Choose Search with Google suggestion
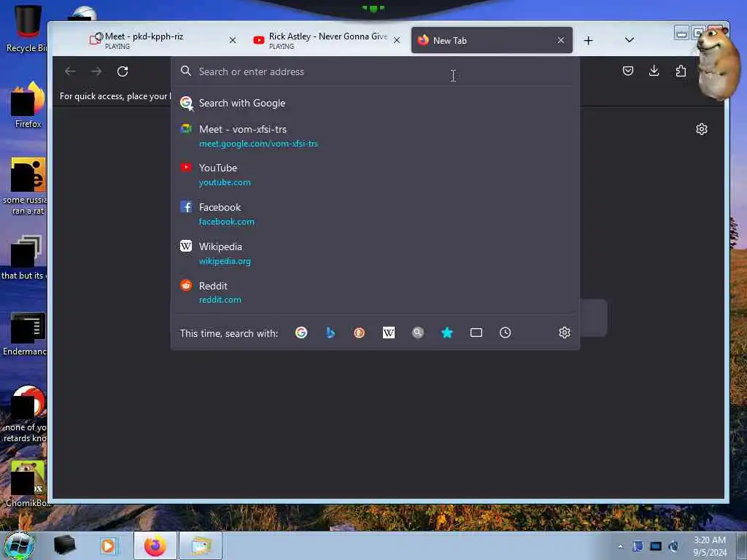This screenshot has width=747, height=560. tap(376, 103)
